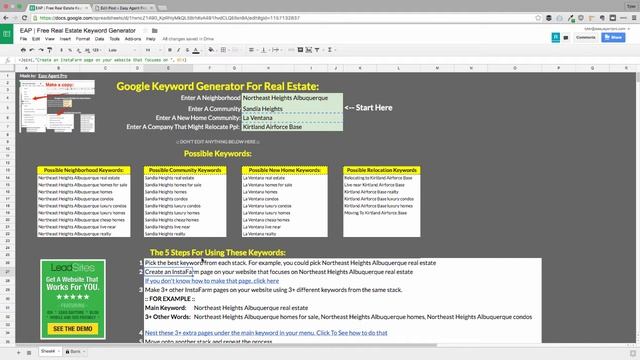Select the La Ventana cell

(x=292, y=118)
